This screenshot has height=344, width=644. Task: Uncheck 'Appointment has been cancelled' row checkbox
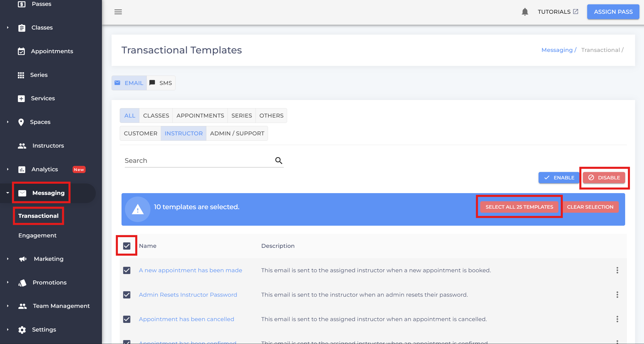pos(127,319)
